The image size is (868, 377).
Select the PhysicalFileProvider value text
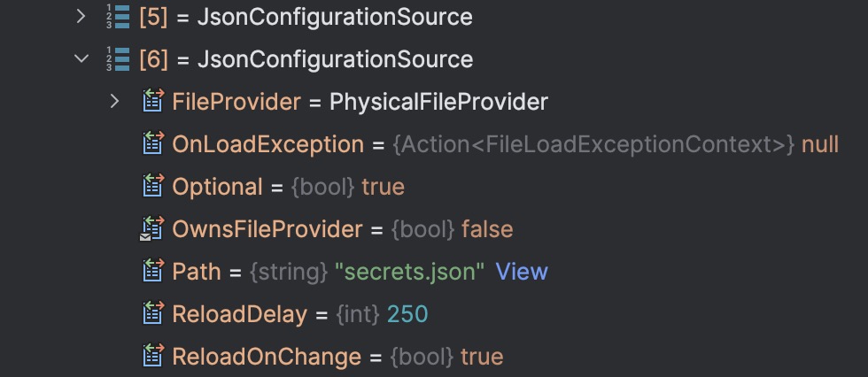[438, 102]
